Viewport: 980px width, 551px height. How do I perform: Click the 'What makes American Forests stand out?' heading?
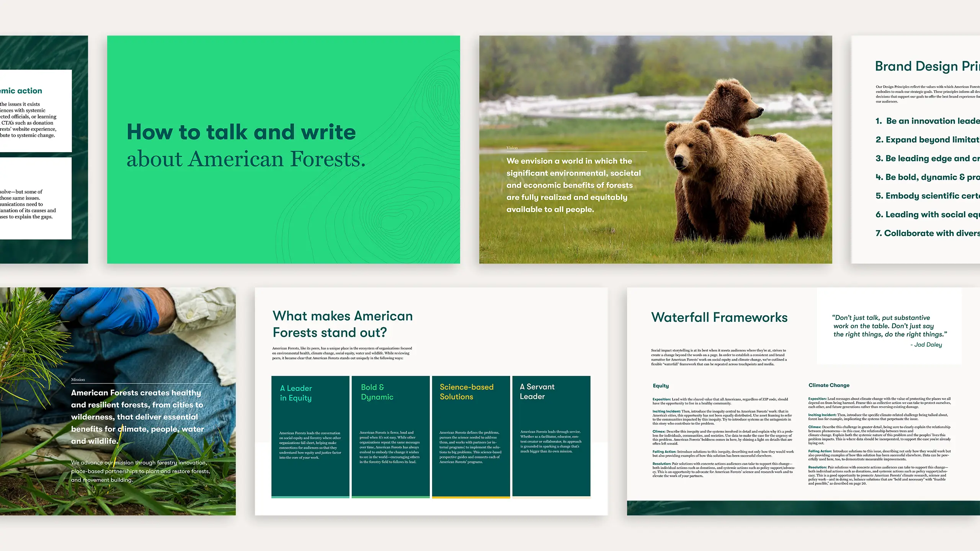point(343,324)
